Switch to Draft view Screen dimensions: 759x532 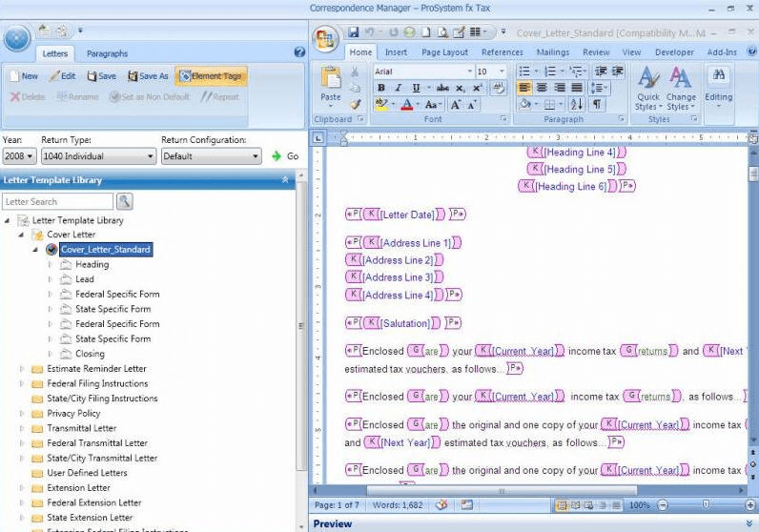click(616, 505)
